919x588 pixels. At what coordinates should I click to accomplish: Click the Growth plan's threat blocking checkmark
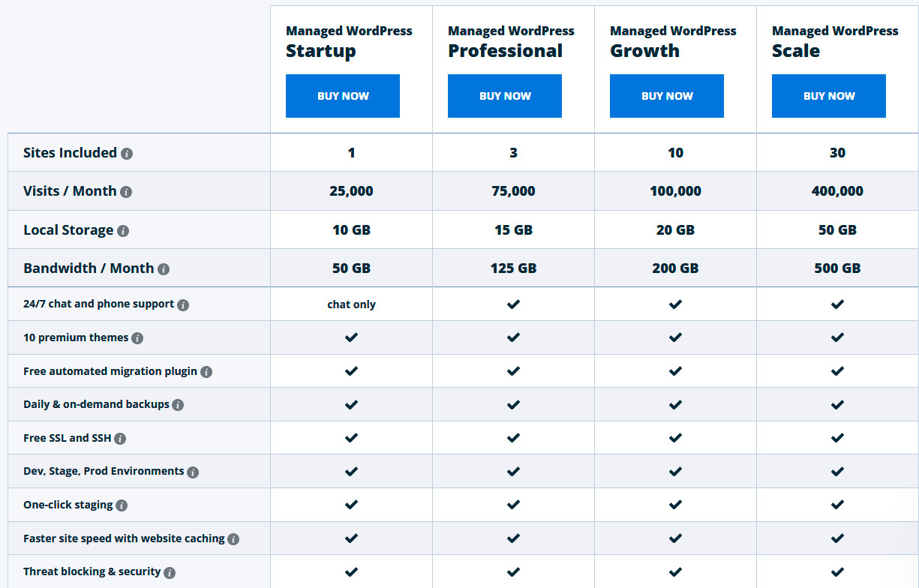click(x=675, y=571)
